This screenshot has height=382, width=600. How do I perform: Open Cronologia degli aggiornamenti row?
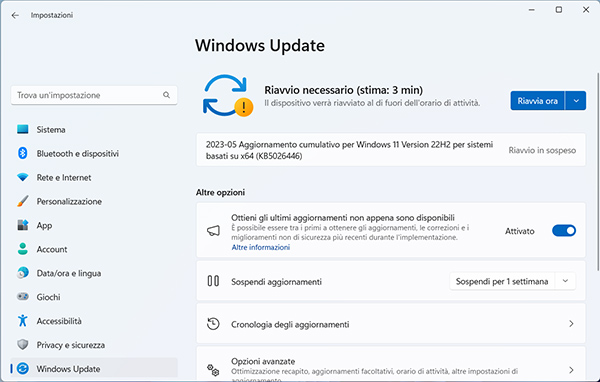click(x=391, y=324)
